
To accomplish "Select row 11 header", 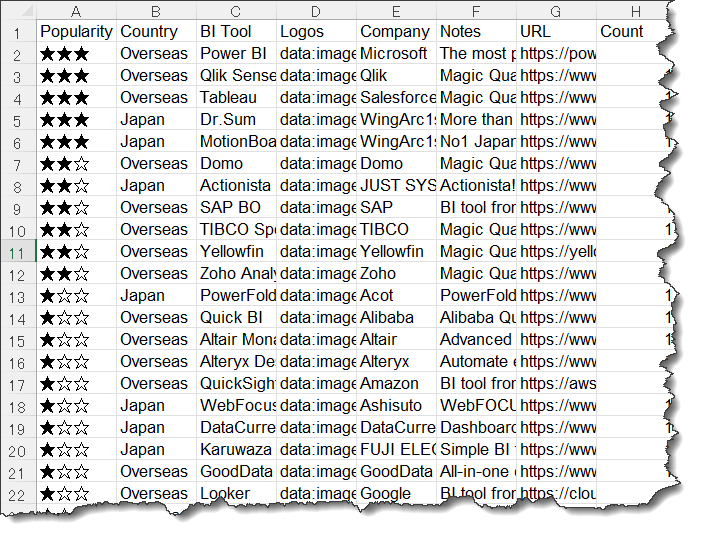I will coord(19,252).
